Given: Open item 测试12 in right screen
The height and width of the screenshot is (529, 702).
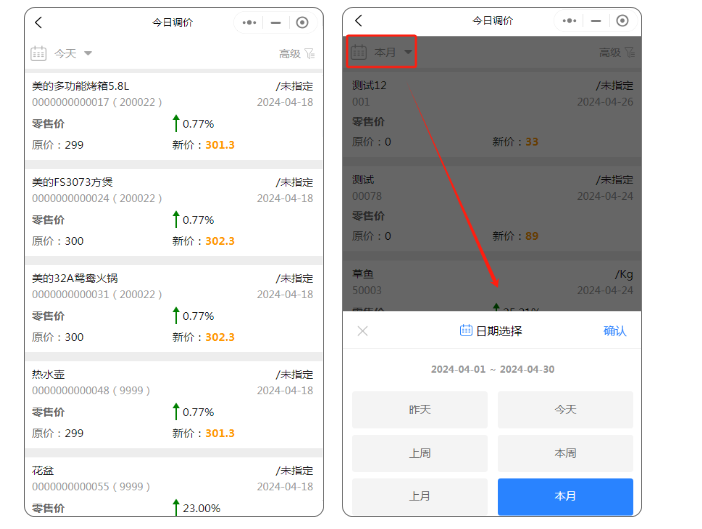Looking at the screenshot, I should tap(369, 85).
